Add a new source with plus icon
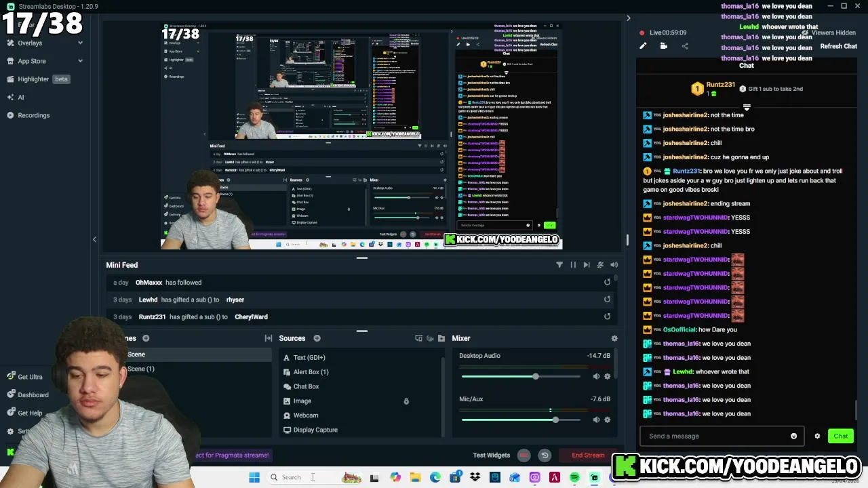 (x=317, y=338)
